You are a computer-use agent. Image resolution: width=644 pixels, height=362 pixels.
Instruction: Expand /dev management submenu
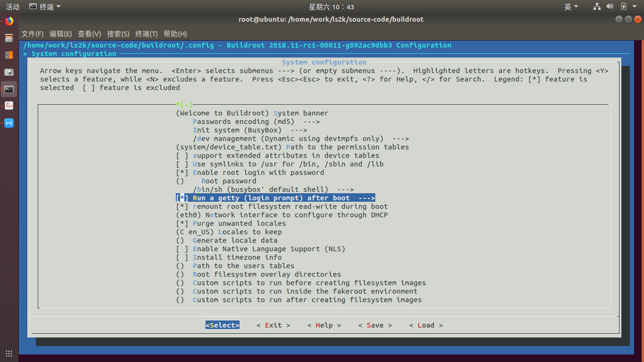301,139
